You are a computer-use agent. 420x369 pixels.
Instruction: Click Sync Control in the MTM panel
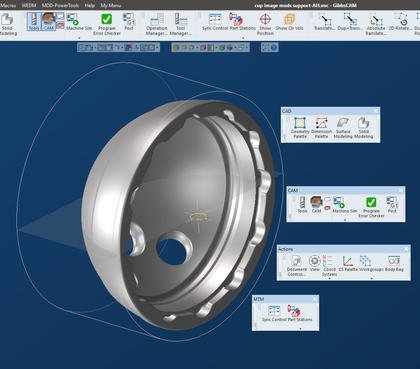pyautogui.click(x=274, y=313)
